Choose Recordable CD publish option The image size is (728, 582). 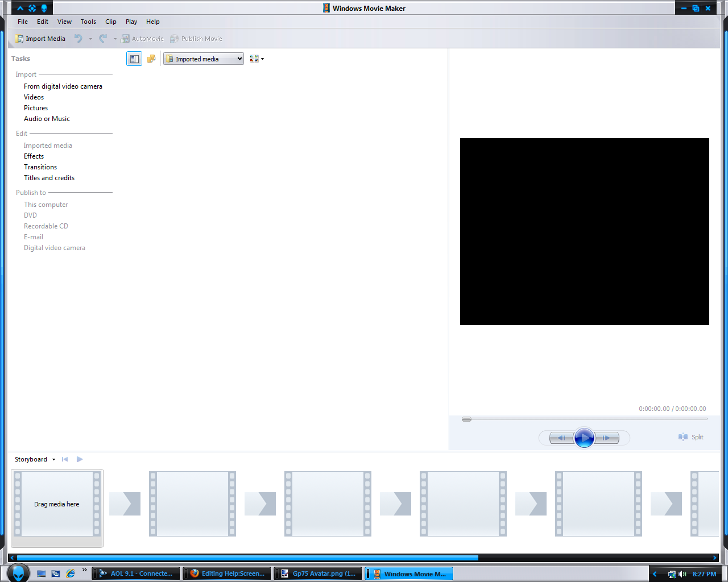46,226
